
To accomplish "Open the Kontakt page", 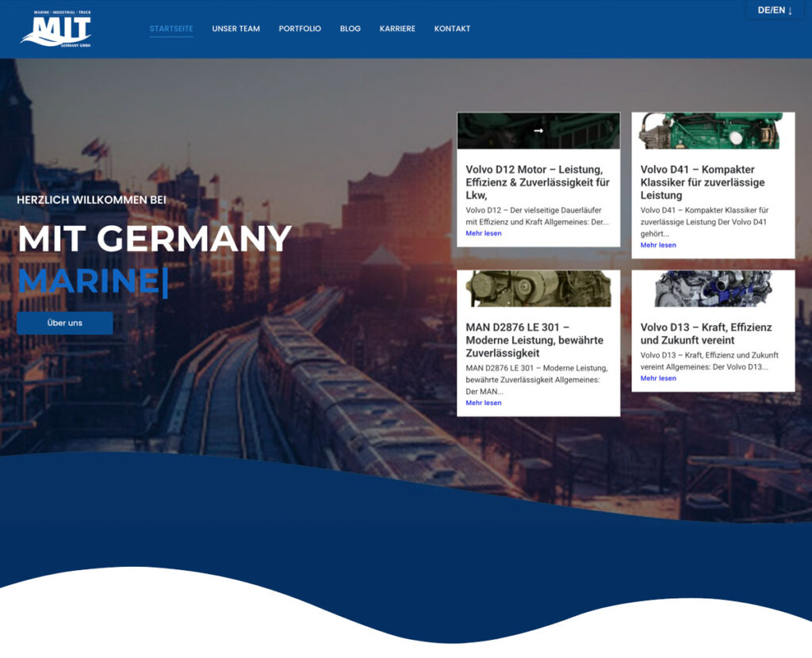I will [x=452, y=29].
